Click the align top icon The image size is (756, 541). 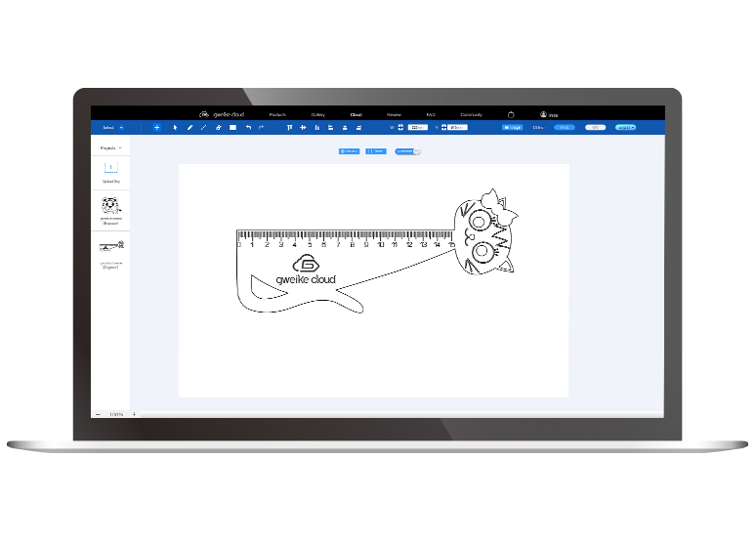pos(289,127)
